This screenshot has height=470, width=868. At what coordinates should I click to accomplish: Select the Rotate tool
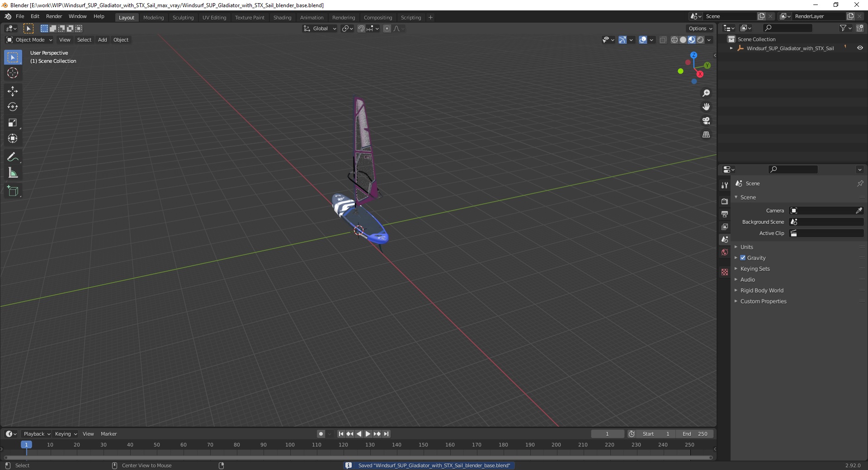coord(13,107)
